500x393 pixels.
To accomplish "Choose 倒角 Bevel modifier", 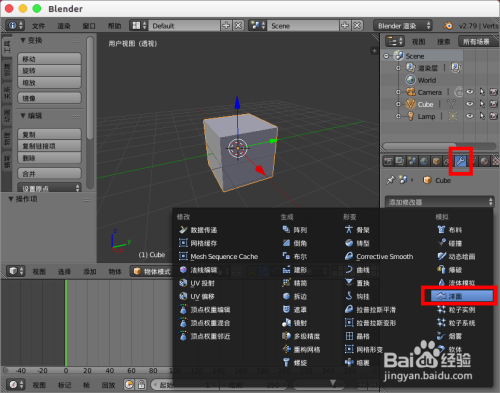I will pyautogui.click(x=295, y=243).
